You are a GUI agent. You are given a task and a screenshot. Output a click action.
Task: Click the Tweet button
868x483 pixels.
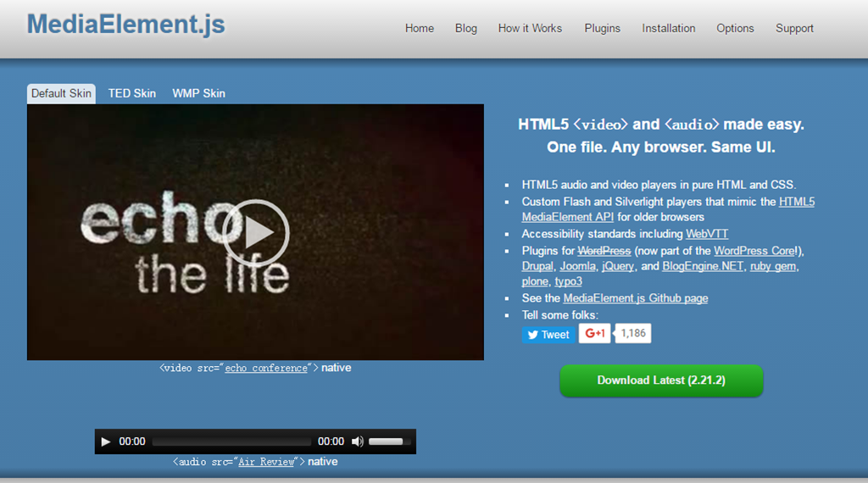tap(548, 335)
